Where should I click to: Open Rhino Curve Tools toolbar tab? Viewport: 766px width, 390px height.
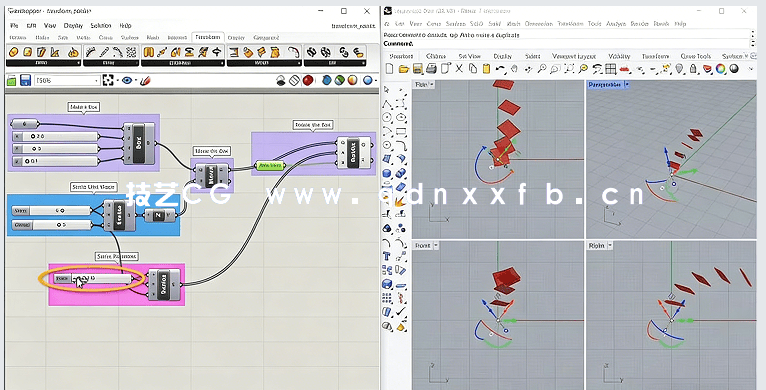click(x=696, y=56)
